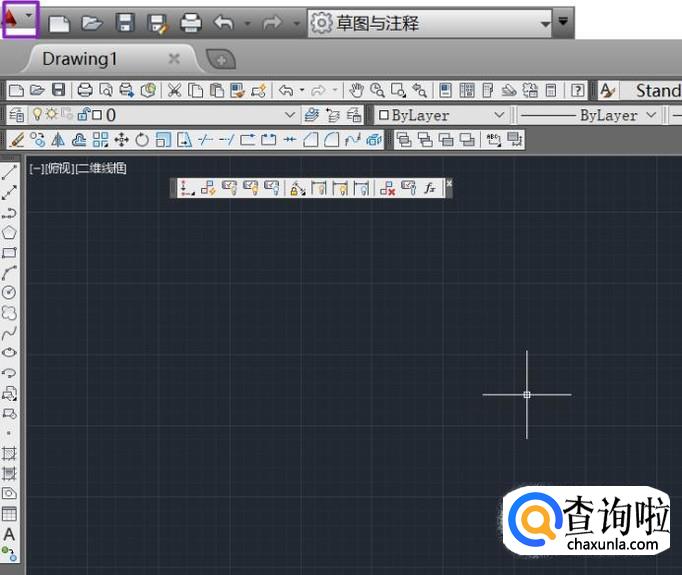
Task: Switch to the Drawing1 tab
Action: [x=80, y=59]
